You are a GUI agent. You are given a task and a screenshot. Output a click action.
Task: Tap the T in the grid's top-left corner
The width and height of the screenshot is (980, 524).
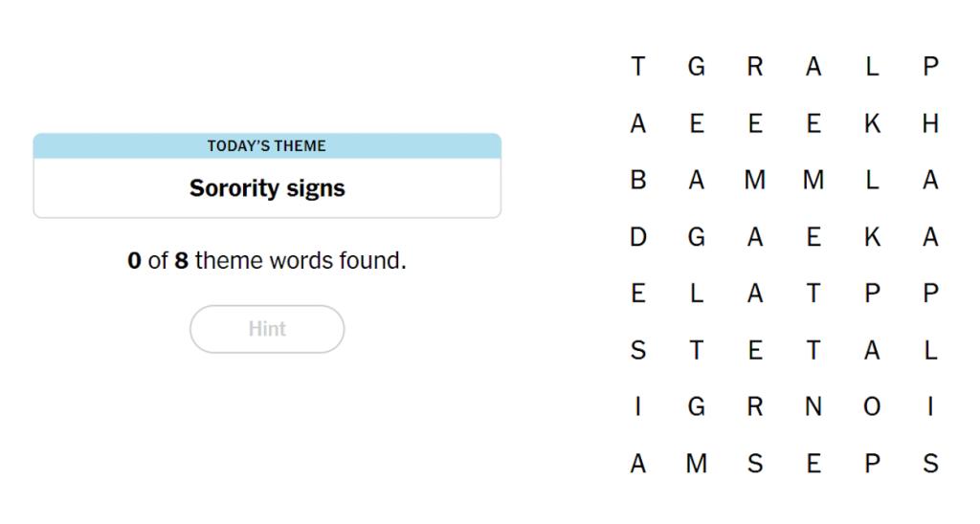point(638,67)
